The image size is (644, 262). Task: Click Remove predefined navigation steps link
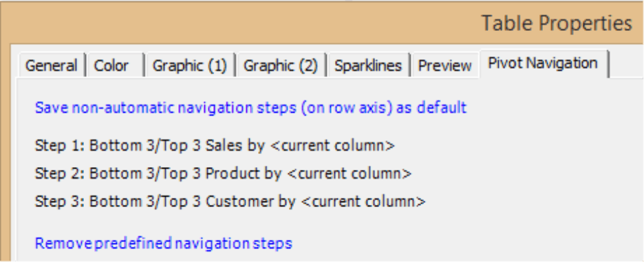[x=164, y=243]
